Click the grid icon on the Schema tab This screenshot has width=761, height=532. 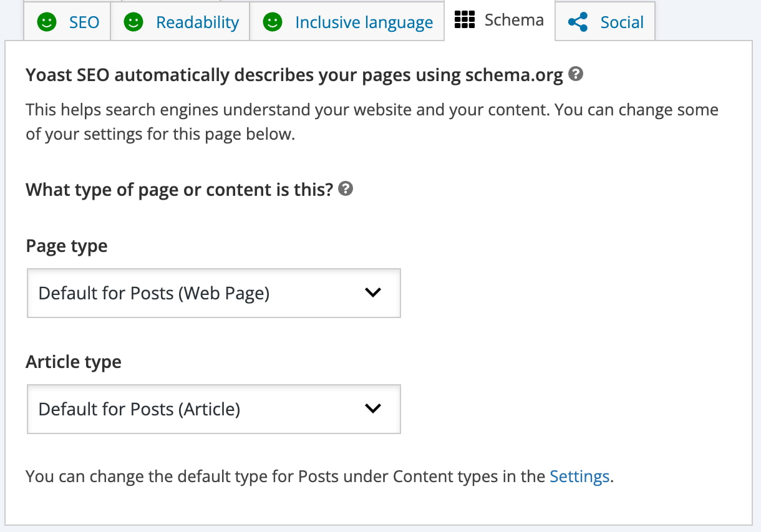tap(465, 20)
